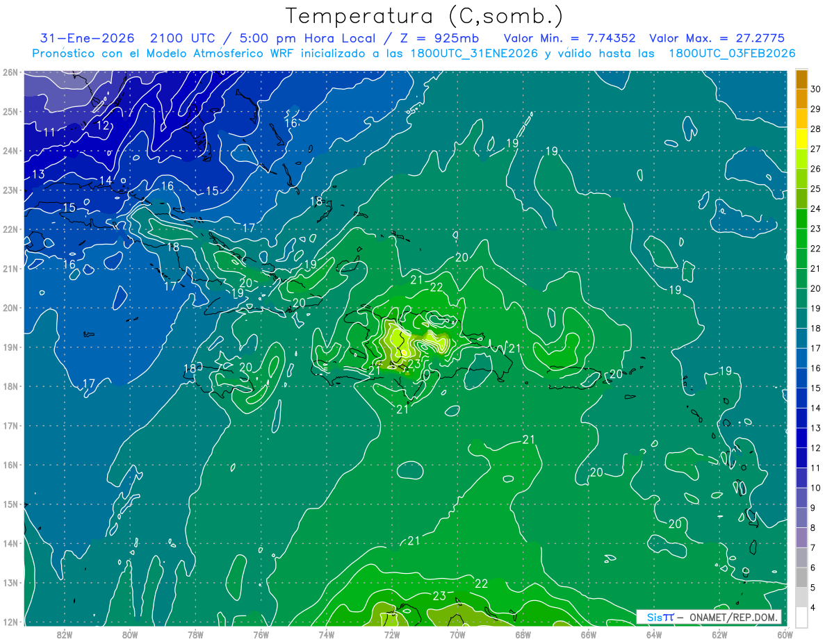Click latitude axis label "15N"
The image size is (834, 644).
(x=10, y=504)
